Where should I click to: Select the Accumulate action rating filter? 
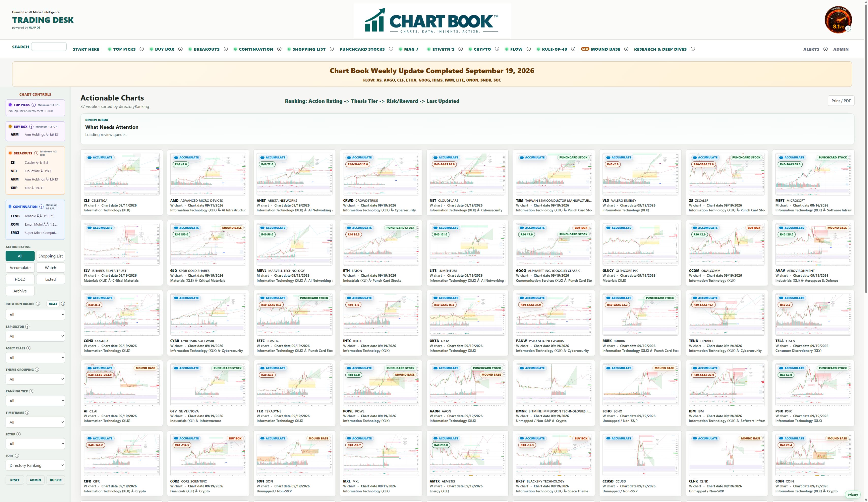click(x=20, y=268)
